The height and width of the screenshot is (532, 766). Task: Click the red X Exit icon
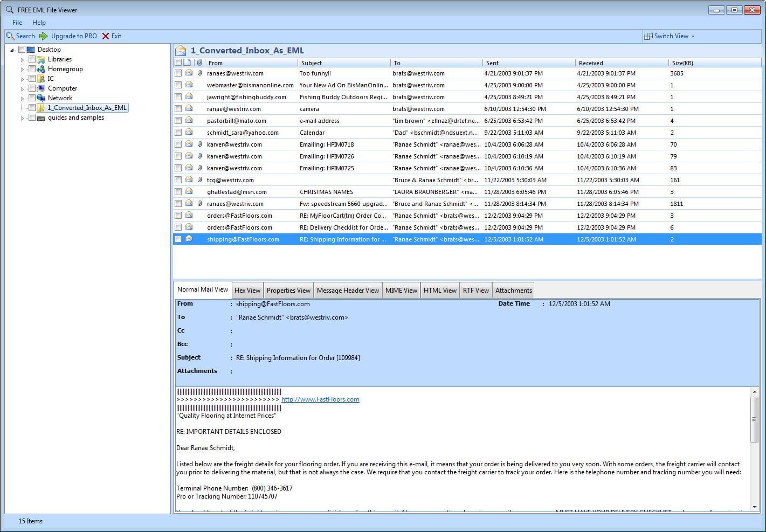click(x=106, y=36)
